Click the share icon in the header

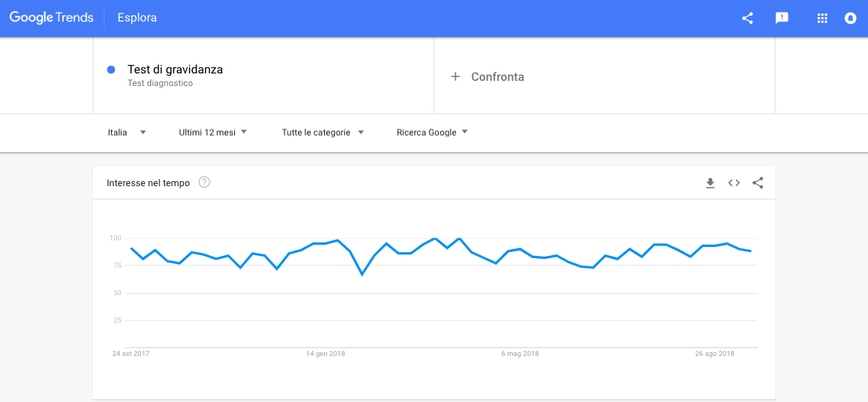pos(747,19)
